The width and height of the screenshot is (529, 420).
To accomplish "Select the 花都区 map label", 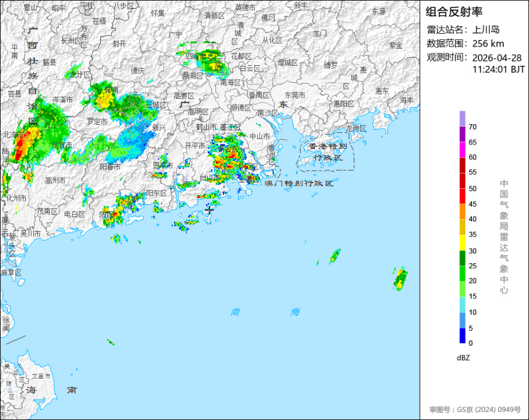I will [x=242, y=56].
